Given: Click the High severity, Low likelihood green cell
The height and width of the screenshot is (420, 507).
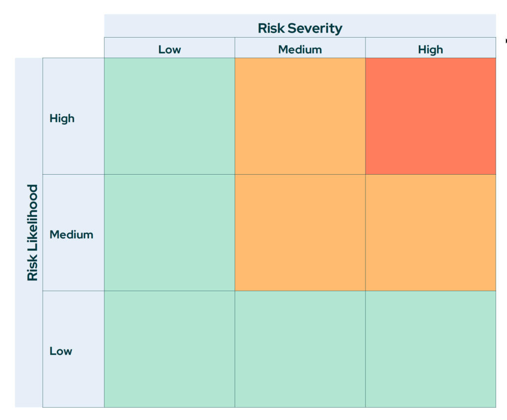Looking at the screenshot, I should (x=430, y=349).
